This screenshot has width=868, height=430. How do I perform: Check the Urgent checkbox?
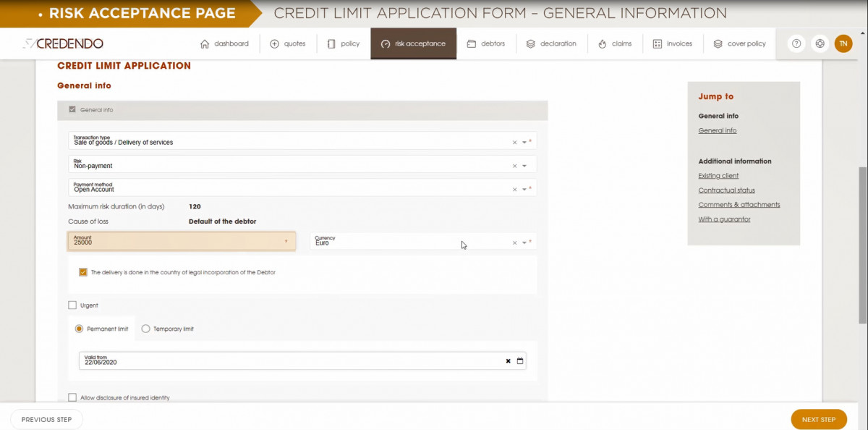pyautogui.click(x=72, y=305)
